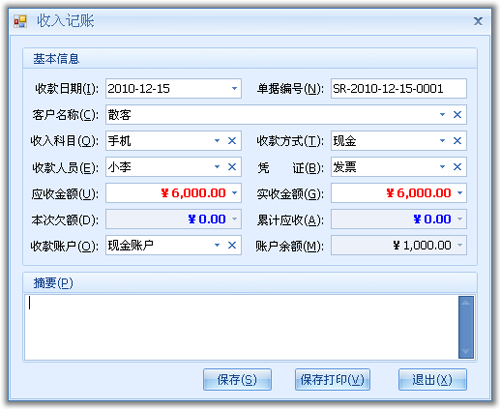Click in the 摘要 text area
The height and width of the screenshot is (409, 500).
[x=241, y=327]
